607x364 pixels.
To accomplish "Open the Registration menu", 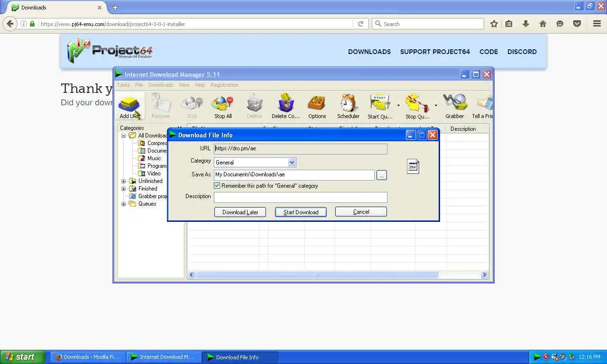I will tap(224, 85).
